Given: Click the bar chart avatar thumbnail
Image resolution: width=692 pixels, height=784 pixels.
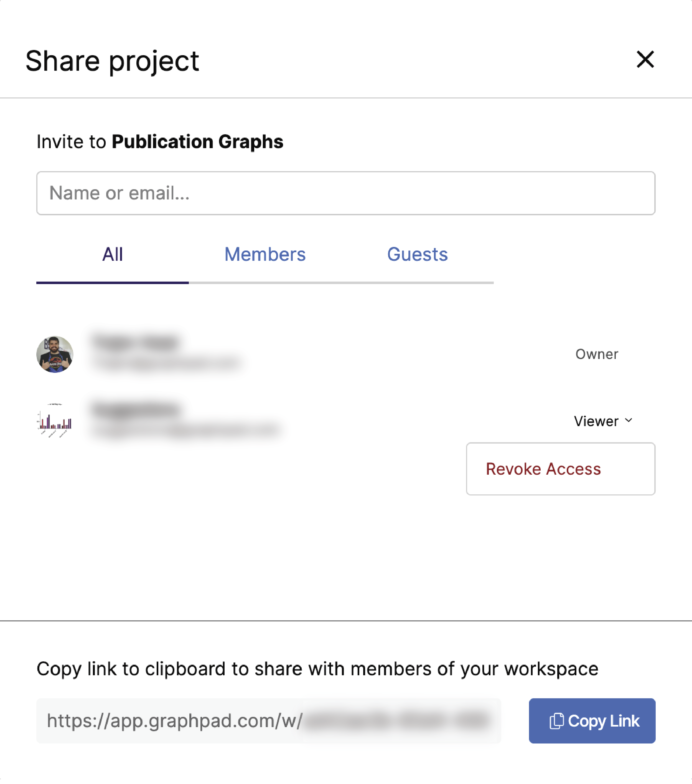Looking at the screenshot, I should tap(55, 421).
